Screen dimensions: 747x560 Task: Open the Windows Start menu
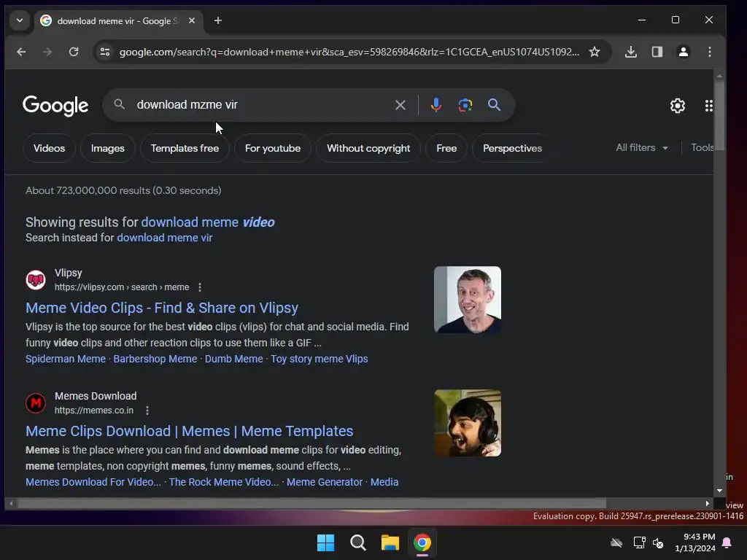[x=326, y=542]
